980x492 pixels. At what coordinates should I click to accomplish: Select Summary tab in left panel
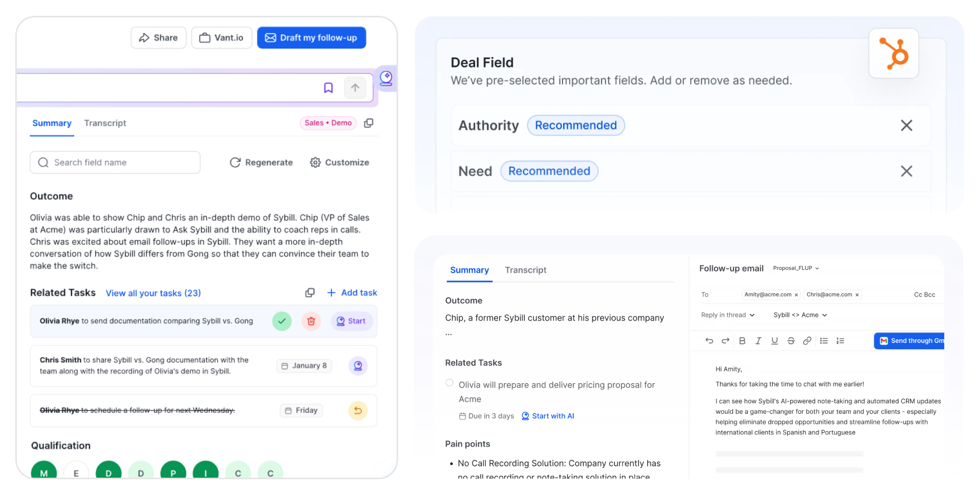point(52,123)
